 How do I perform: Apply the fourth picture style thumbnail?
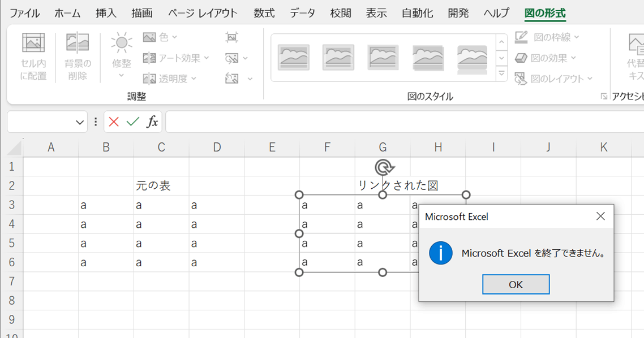click(428, 58)
